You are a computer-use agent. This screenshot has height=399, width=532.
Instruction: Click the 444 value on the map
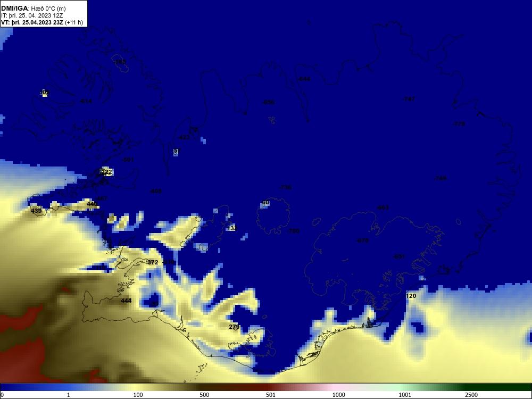(x=126, y=301)
